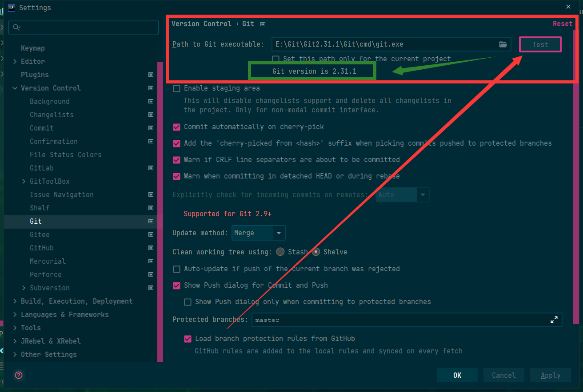Image resolution: width=583 pixels, height=392 pixels.
Task: Click the project-level icon beside Issue Navigation
Action: pyautogui.click(x=151, y=194)
